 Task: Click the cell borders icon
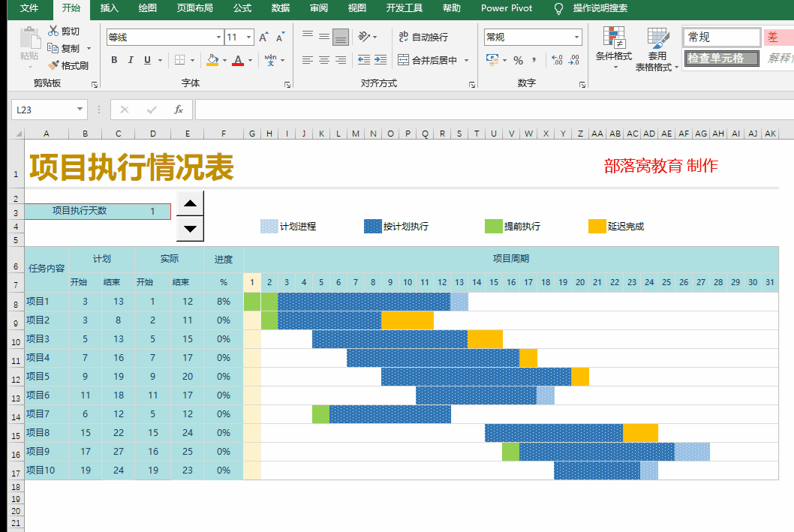pos(180,60)
